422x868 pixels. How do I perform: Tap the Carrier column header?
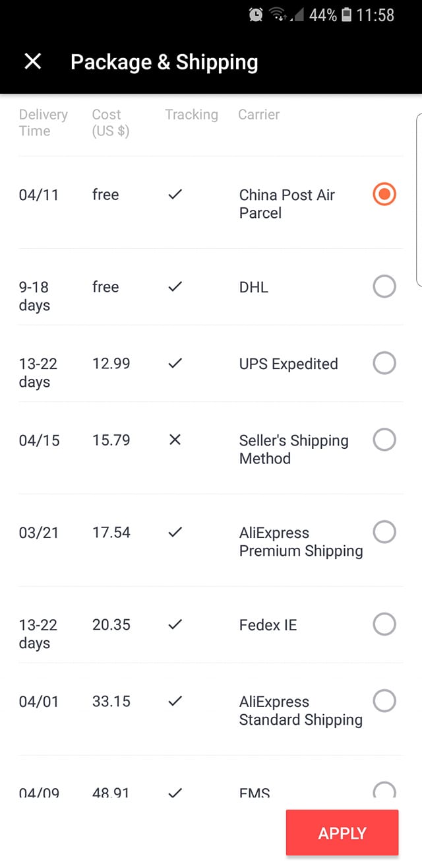(258, 115)
